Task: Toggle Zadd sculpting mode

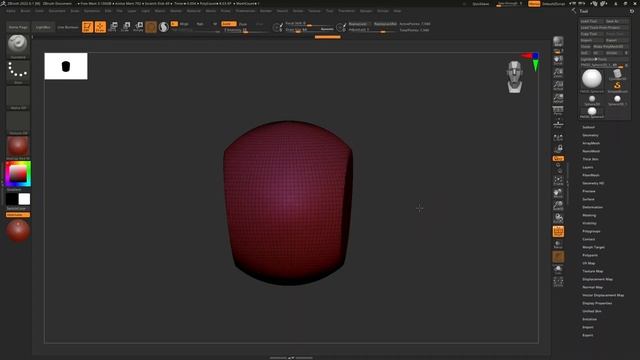Action: coord(229,24)
